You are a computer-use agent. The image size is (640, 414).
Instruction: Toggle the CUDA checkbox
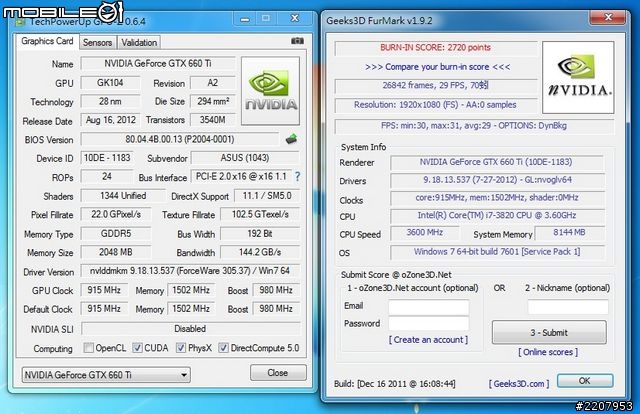[x=138, y=348]
